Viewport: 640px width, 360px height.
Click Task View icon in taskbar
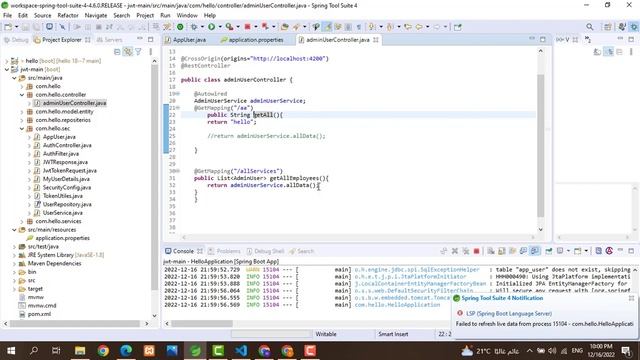pyautogui.click(x=56, y=351)
